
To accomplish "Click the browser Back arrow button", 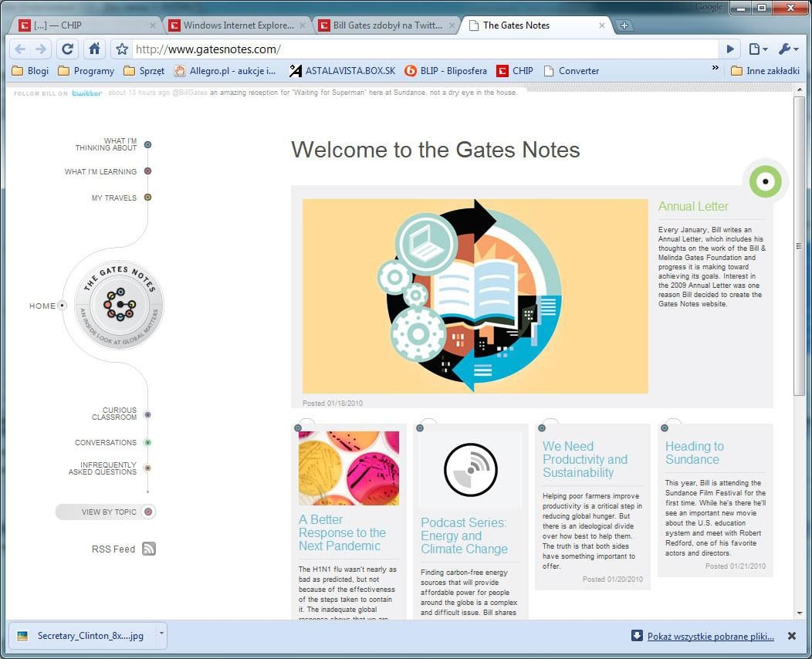I will pos(20,49).
